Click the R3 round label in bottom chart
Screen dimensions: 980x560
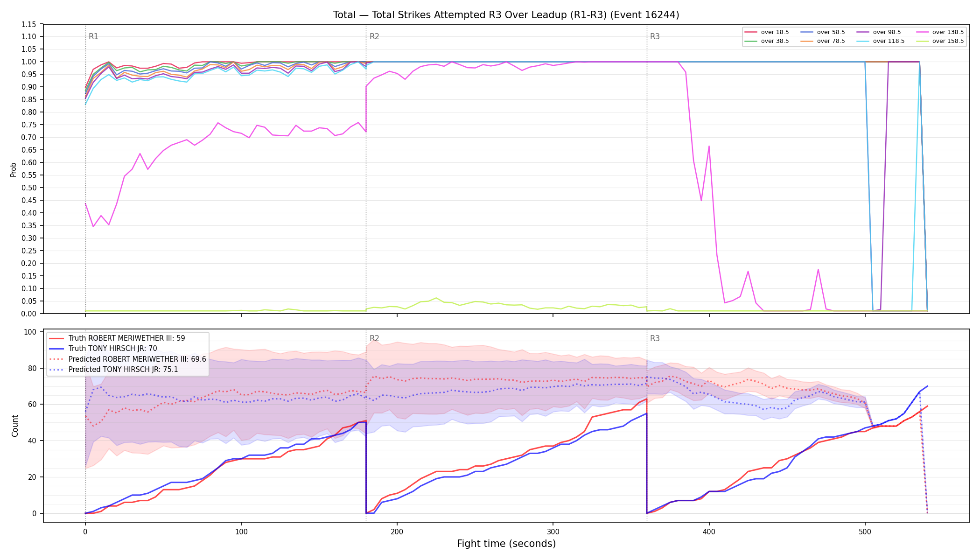[655, 338]
